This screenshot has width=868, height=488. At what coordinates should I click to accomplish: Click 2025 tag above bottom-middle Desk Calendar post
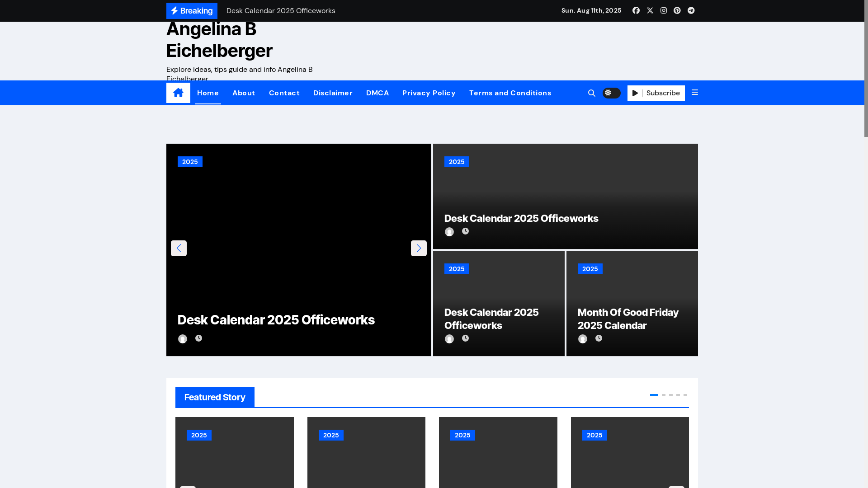tap(457, 269)
